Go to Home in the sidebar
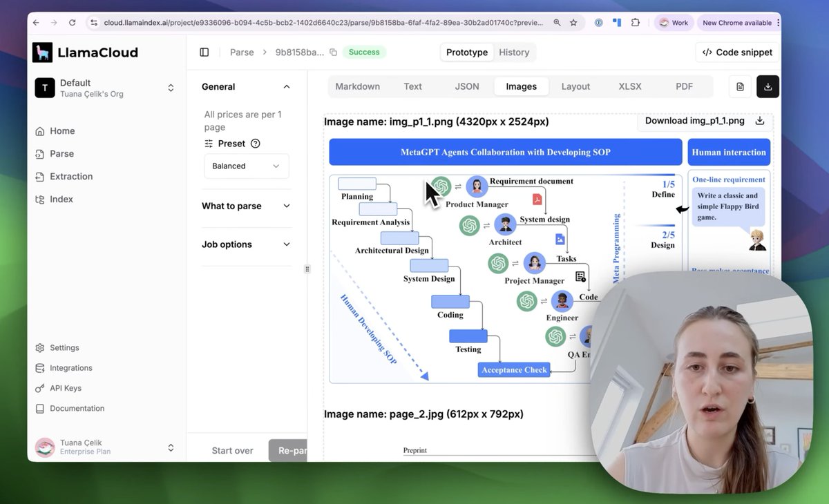 click(x=62, y=131)
